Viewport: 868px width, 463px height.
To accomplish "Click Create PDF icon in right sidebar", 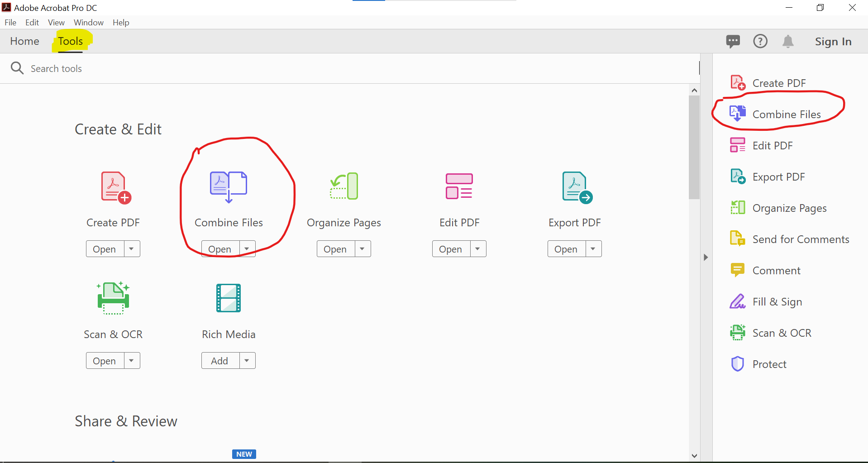I will click(738, 83).
